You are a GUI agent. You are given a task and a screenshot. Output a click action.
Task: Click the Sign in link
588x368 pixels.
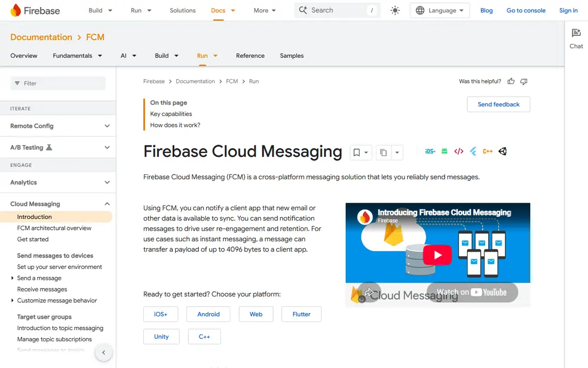click(568, 11)
